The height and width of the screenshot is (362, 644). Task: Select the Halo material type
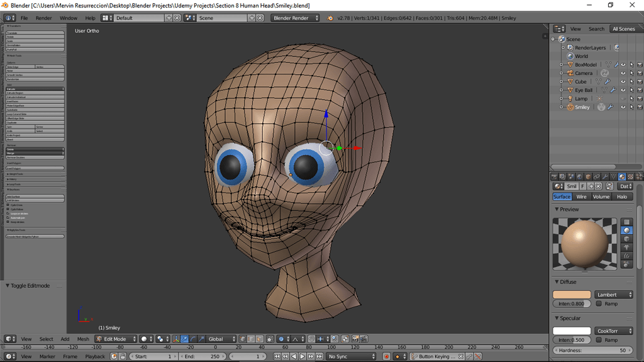click(x=622, y=196)
